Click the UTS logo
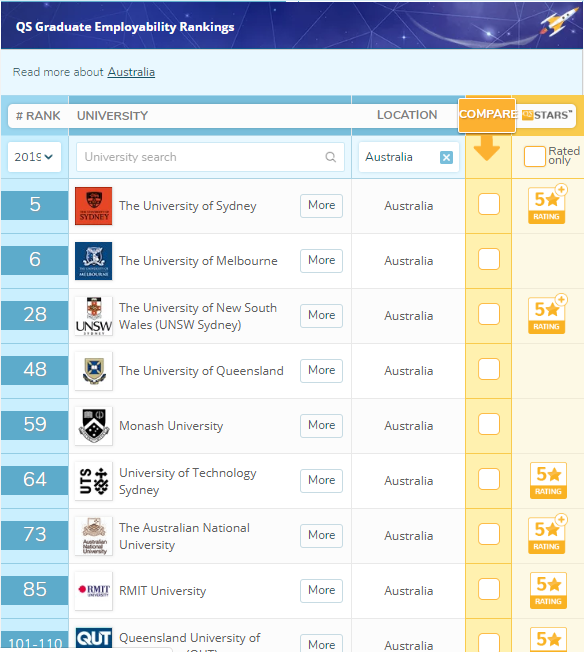584x652 pixels. (x=93, y=481)
